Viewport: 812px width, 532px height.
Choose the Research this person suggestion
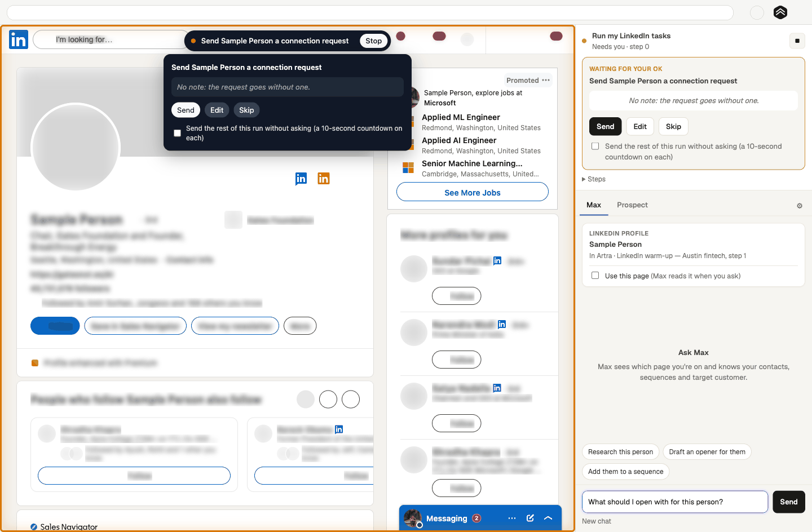click(620, 451)
